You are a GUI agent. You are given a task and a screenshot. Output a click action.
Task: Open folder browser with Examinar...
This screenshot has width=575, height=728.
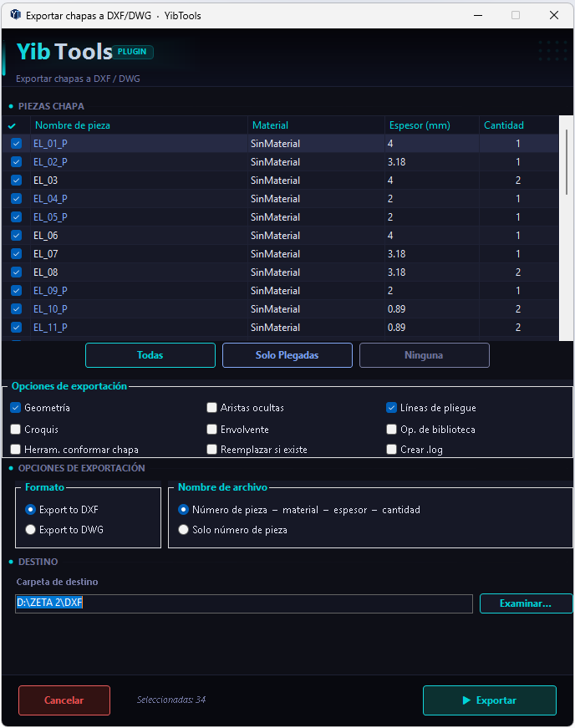point(526,603)
